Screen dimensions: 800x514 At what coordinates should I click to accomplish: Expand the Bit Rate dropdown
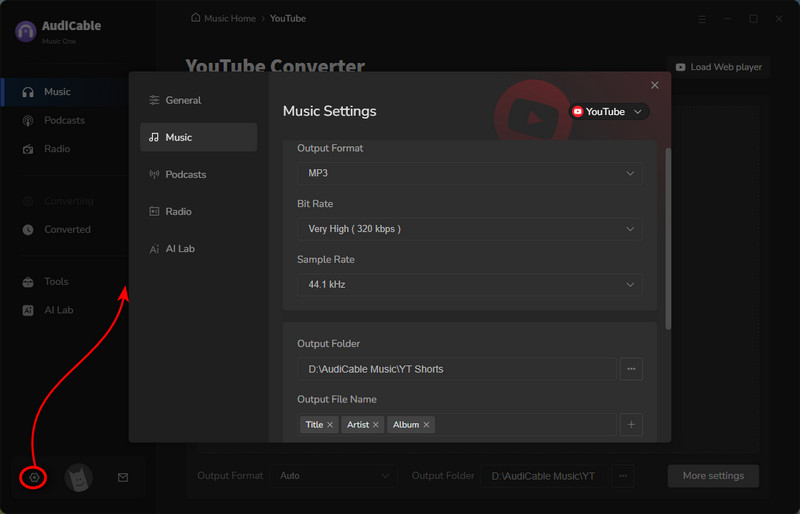469,229
